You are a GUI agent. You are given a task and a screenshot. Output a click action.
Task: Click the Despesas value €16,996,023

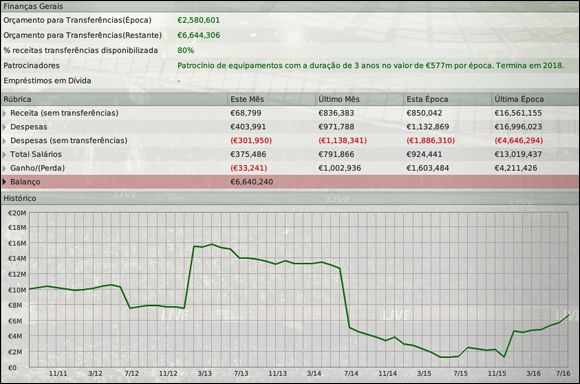pyautogui.click(x=518, y=127)
